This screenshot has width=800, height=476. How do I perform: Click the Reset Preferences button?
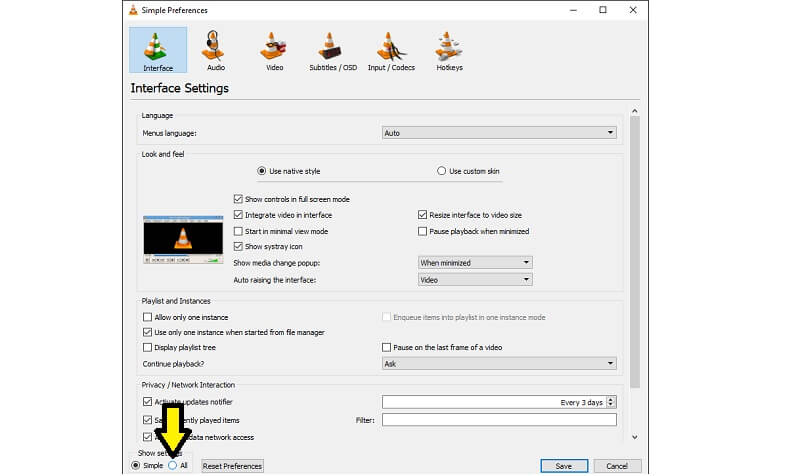pyautogui.click(x=232, y=466)
